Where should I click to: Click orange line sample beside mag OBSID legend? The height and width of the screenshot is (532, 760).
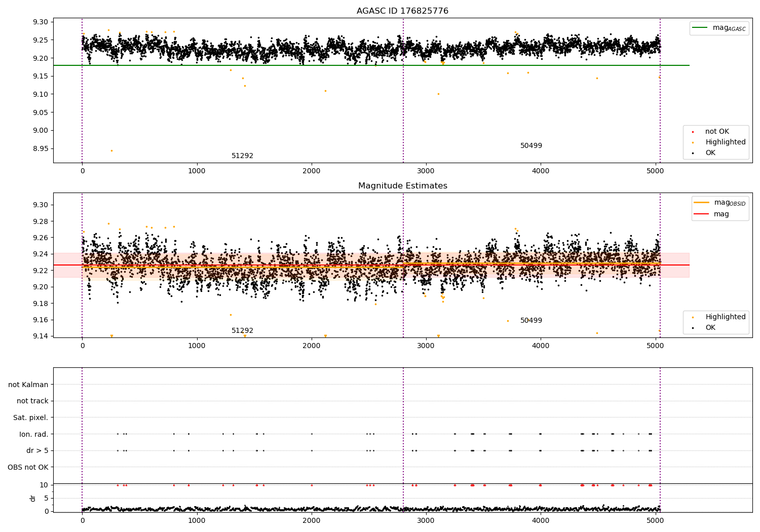pyautogui.click(x=701, y=203)
